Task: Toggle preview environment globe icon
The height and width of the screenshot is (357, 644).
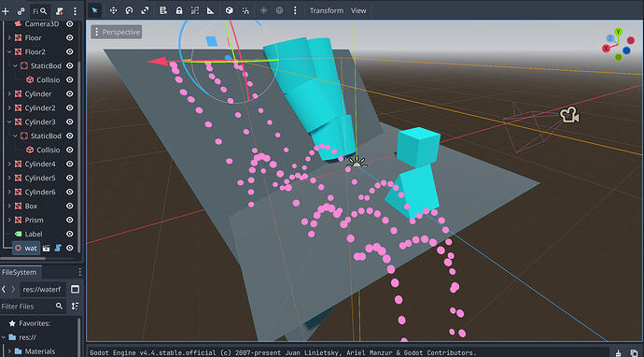Action: coord(279,10)
